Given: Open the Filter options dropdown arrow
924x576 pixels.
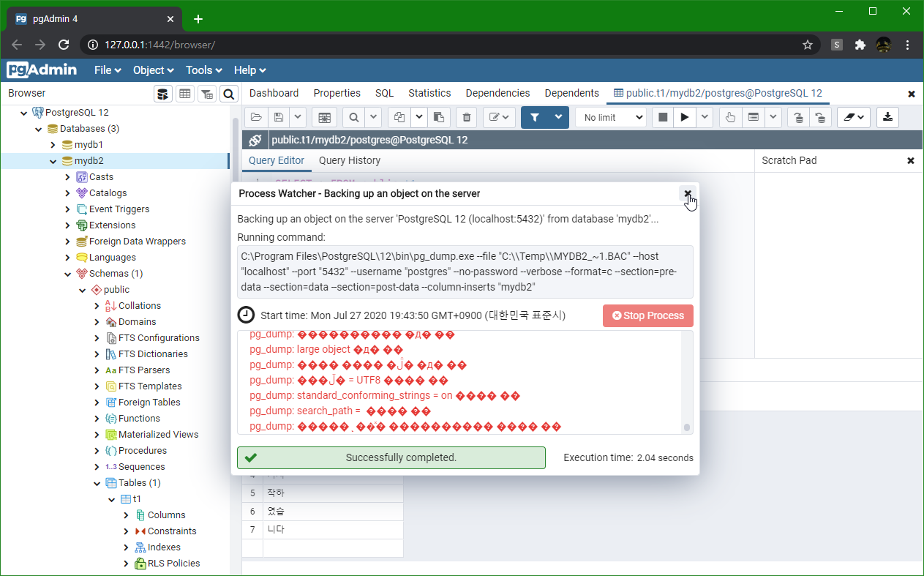Looking at the screenshot, I should [x=559, y=117].
